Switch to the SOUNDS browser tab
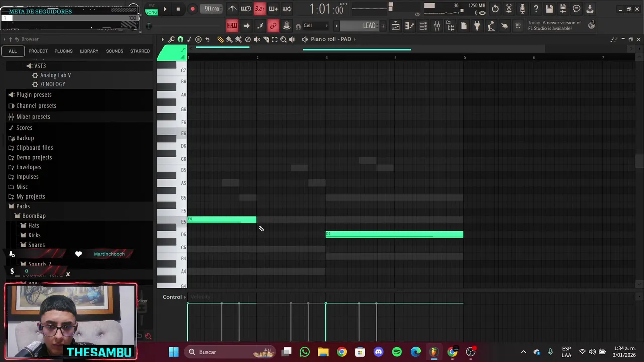The height and width of the screenshot is (362, 644). pos(114,51)
